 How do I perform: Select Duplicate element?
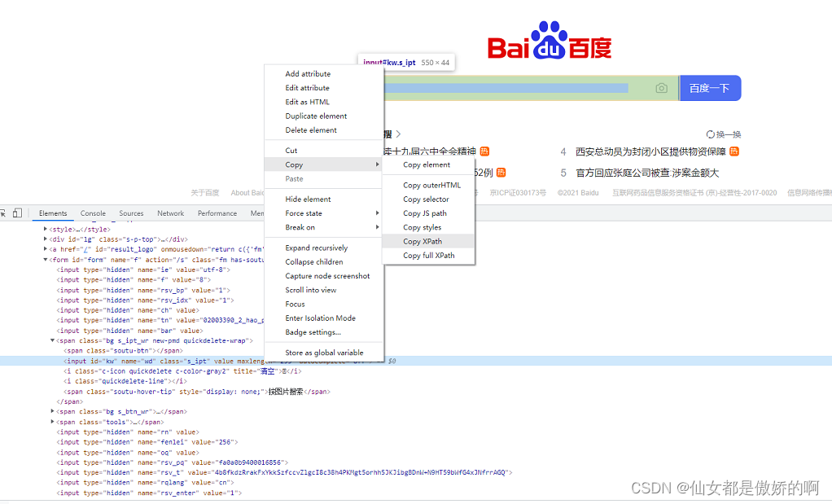(324, 116)
